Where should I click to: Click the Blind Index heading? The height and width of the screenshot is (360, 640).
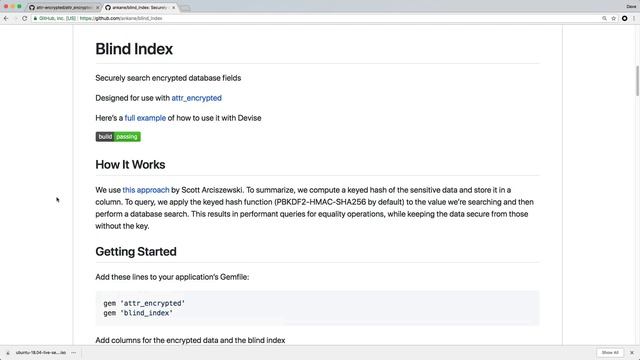(x=134, y=49)
